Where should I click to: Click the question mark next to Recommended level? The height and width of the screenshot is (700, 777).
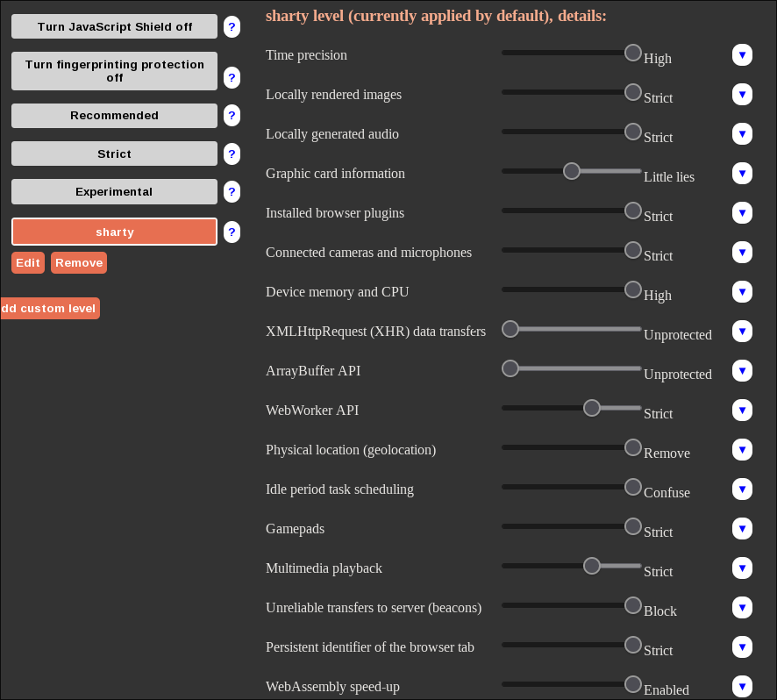click(x=232, y=116)
